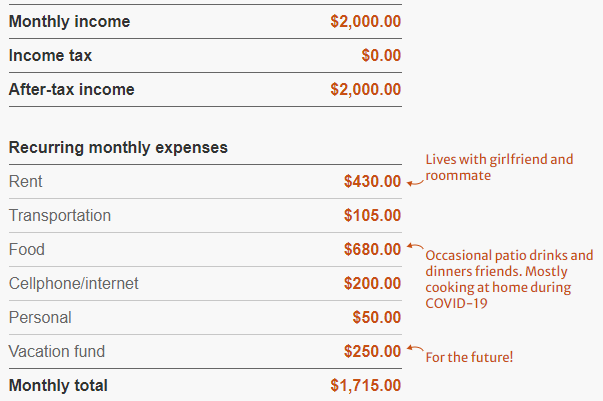
Task: Click the Vacation fund label
Action: point(57,351)
